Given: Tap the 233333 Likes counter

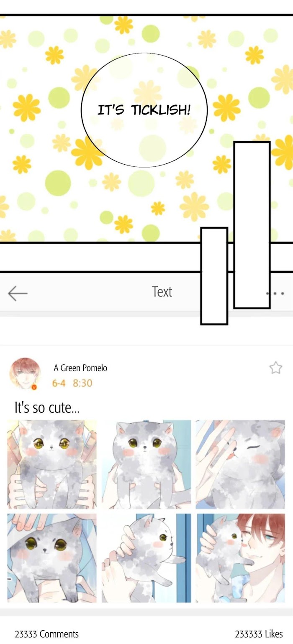Looking at the screenshot, I should coord(259,634).
